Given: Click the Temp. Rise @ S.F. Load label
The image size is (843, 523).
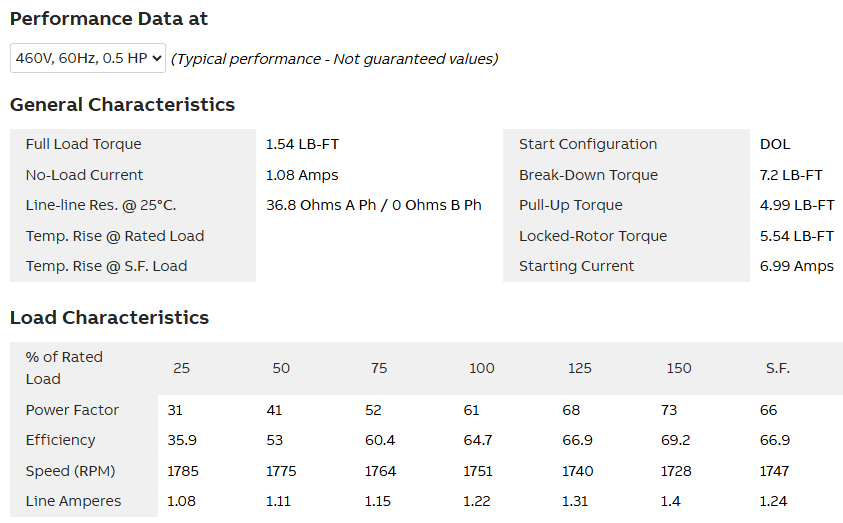Looking at the screenshot, I should (x=106, y=266).
